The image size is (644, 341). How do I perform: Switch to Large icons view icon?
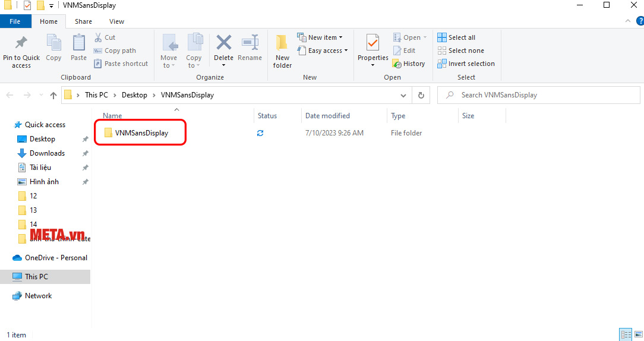638,335
